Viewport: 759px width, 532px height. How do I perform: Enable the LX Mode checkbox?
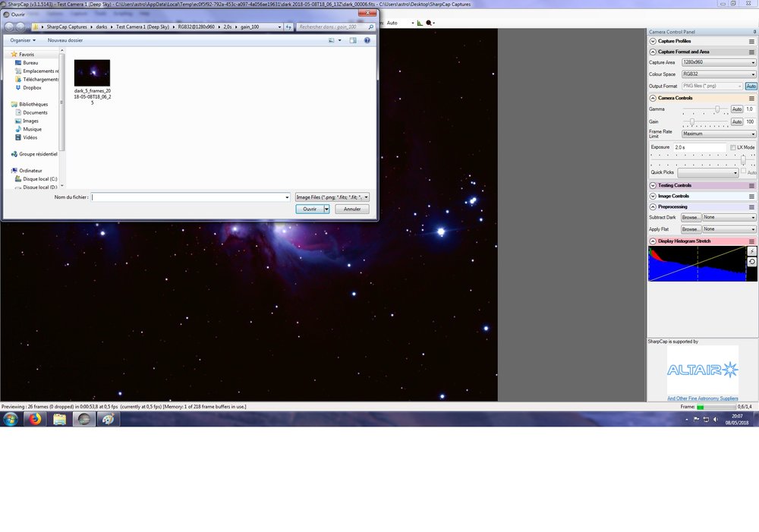[733, 147]
